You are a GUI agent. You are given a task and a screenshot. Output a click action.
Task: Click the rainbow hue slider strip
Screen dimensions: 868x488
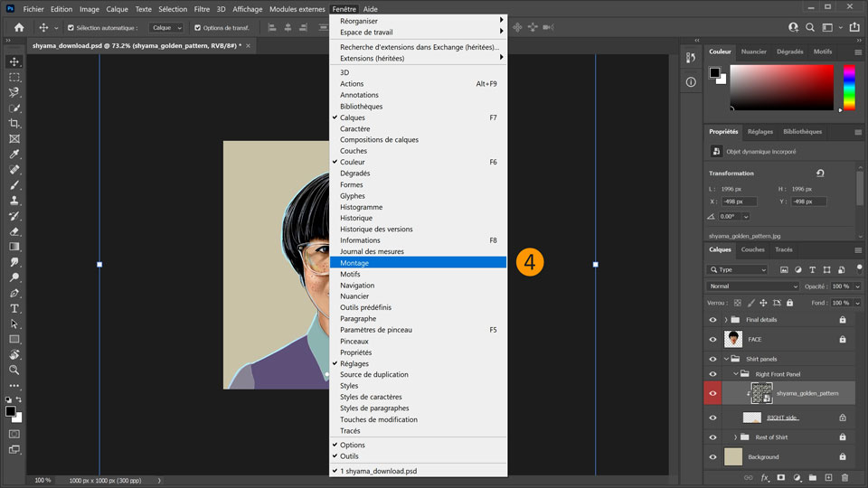pos(849,89)
